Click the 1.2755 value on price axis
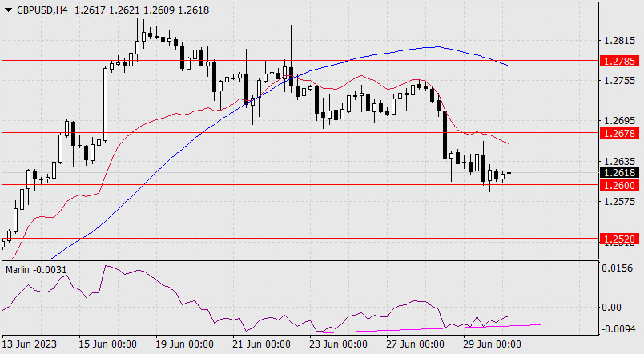The width and height of the screenshot is (644, 354). (x=618, y=80)
